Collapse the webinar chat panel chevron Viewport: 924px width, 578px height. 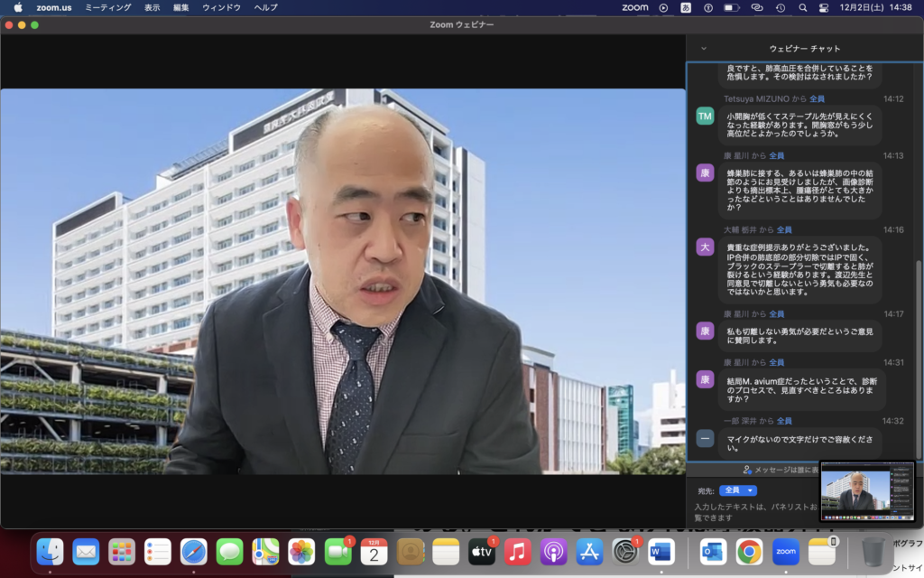[704, 49]
